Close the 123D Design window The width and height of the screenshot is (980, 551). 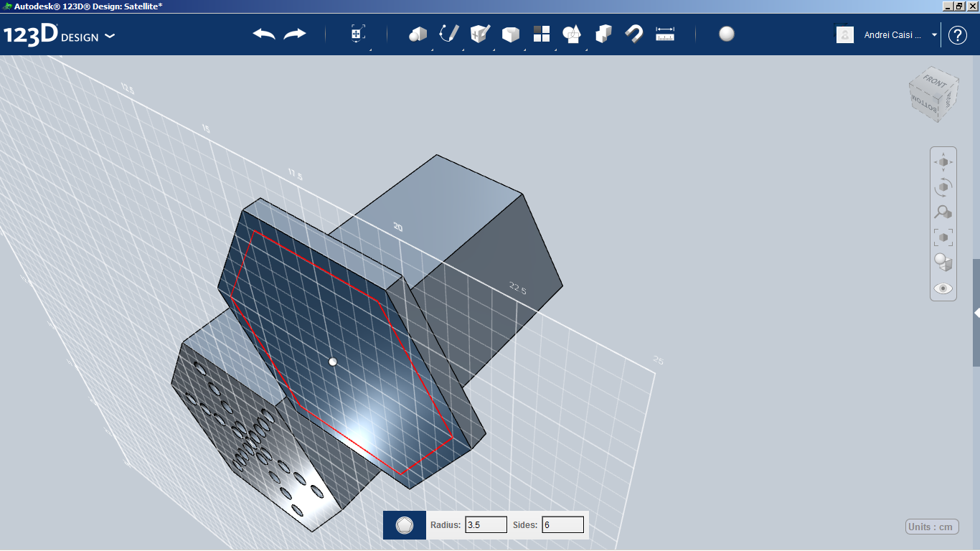(x=972, y=6)
